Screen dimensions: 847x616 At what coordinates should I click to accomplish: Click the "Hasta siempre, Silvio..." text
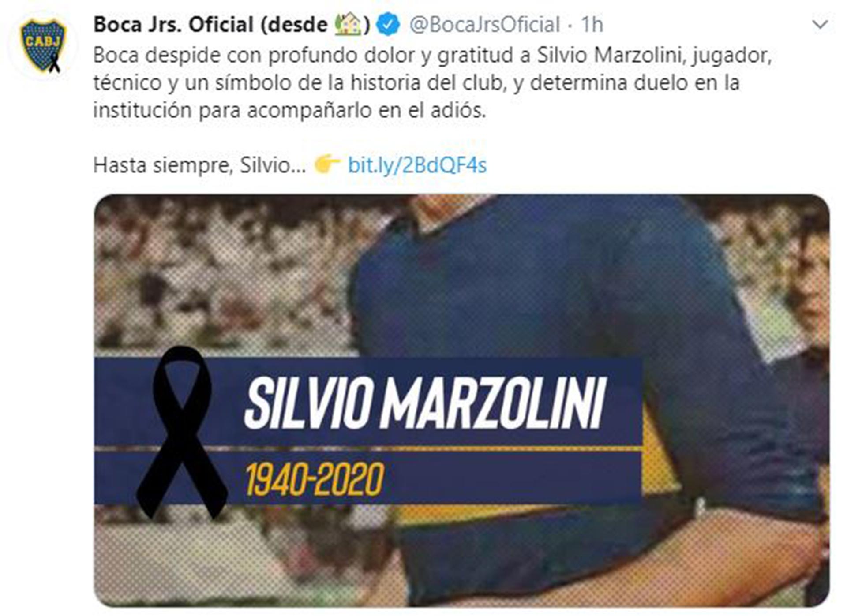click(x=199, y=165)
